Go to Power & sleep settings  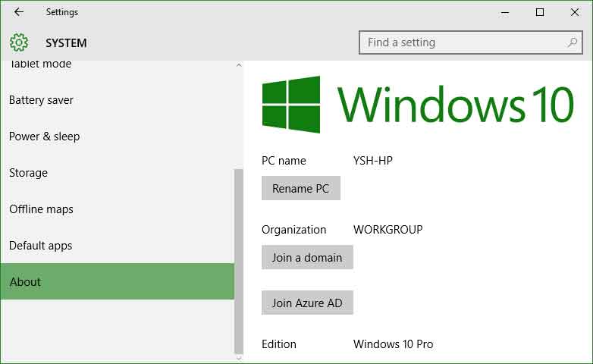tap(44, 136)
